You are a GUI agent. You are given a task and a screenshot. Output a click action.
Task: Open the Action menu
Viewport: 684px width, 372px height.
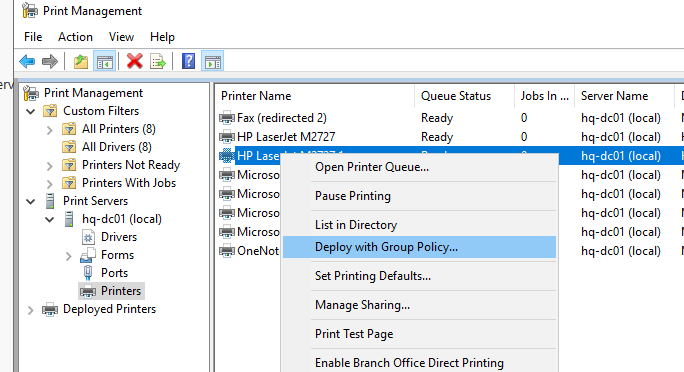[x=75, y=37]
